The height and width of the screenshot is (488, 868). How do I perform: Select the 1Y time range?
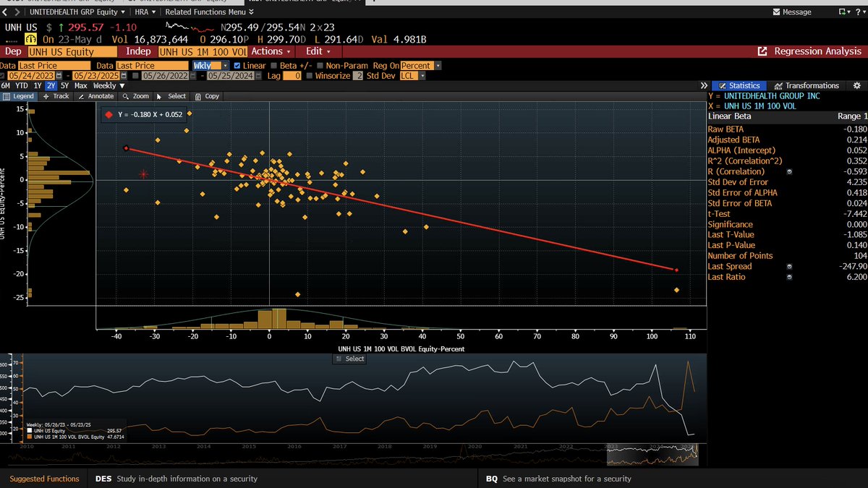[x=38, y=86]
